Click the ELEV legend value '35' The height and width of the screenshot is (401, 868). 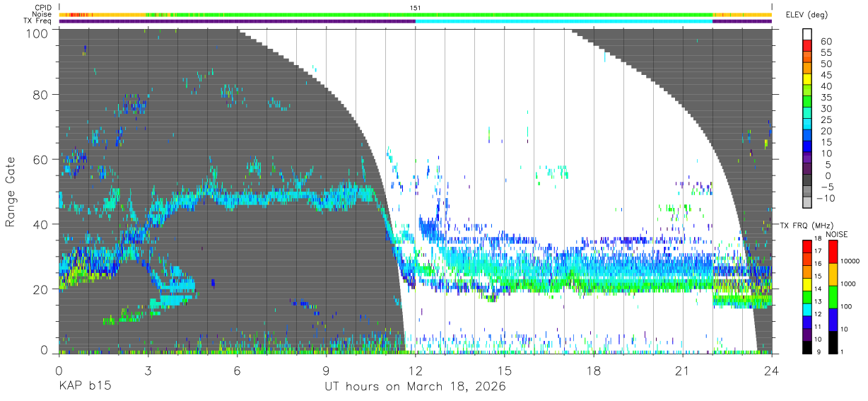click(826, 97)
